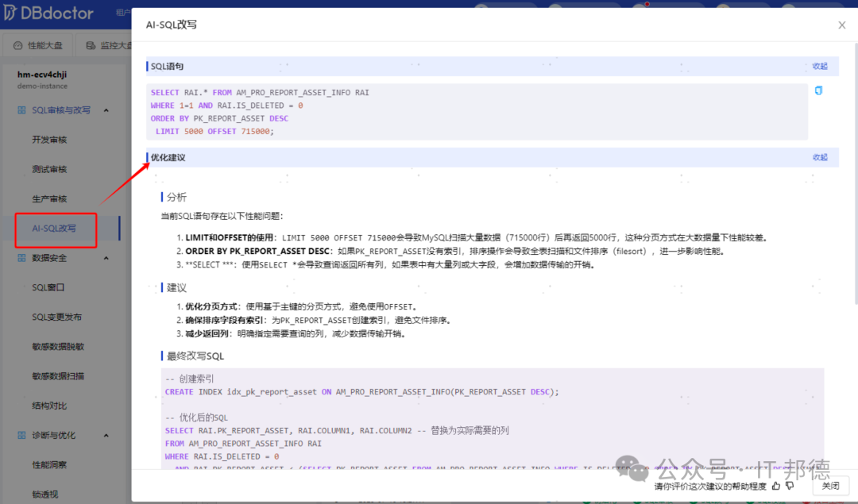The width and height of the screenshot is (858, 504).
Task: Click the SQL语句 section heading
Action: [168, 67]
